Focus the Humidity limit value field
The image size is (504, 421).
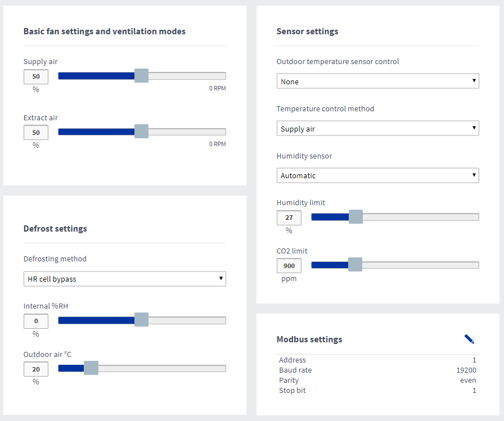(x=289, y=218)
